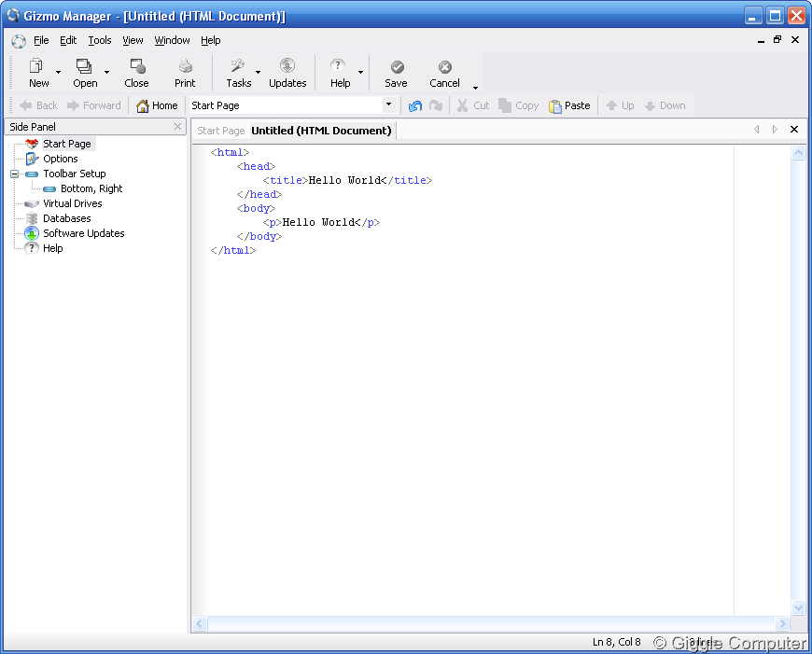Click the vertical scrollbar up arrow

click(798, 153)
